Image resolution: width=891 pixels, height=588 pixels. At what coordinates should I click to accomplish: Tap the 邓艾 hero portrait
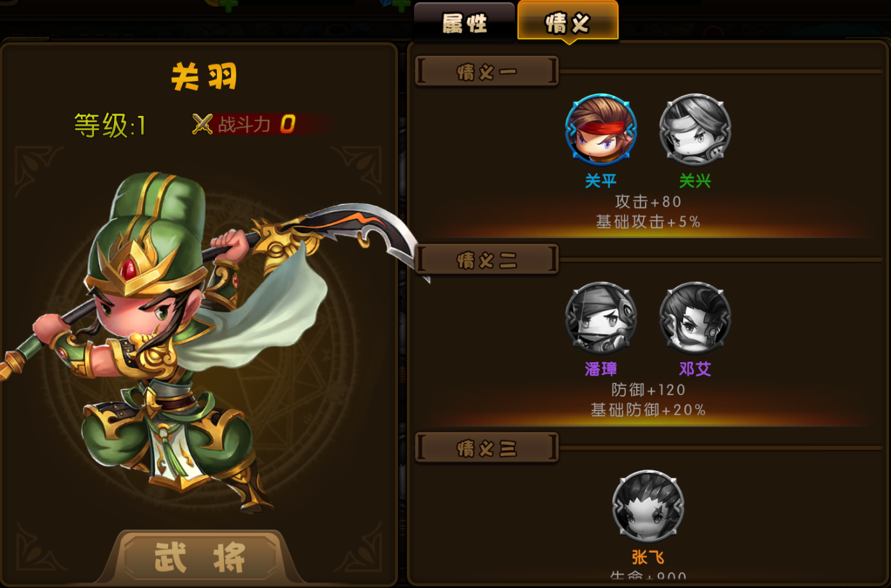pyautogui.click(x=695, y=318)
